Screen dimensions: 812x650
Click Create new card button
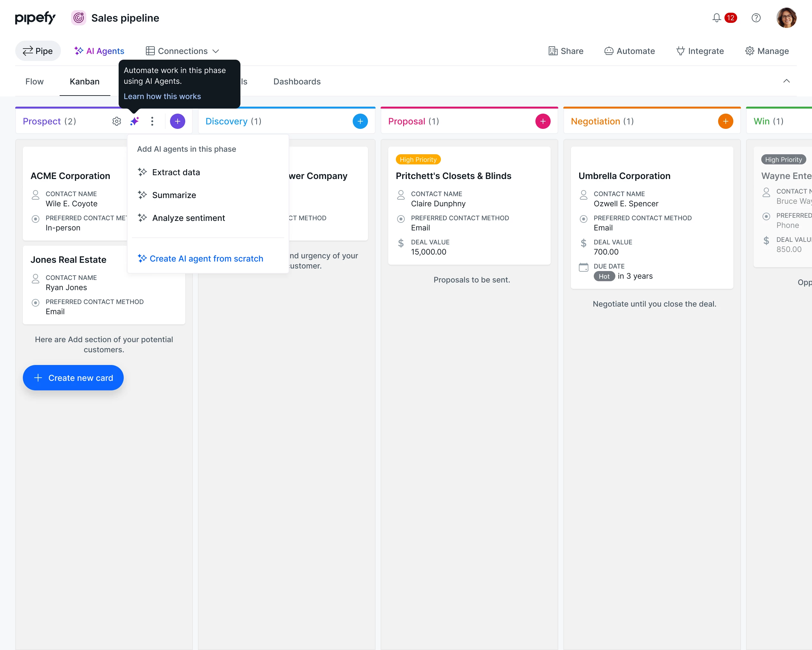(73, 378)
